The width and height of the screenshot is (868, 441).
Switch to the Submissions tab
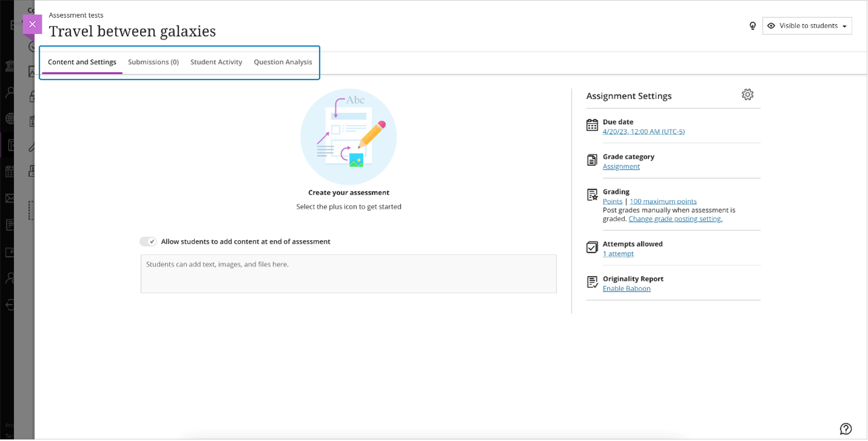point(153,62)
